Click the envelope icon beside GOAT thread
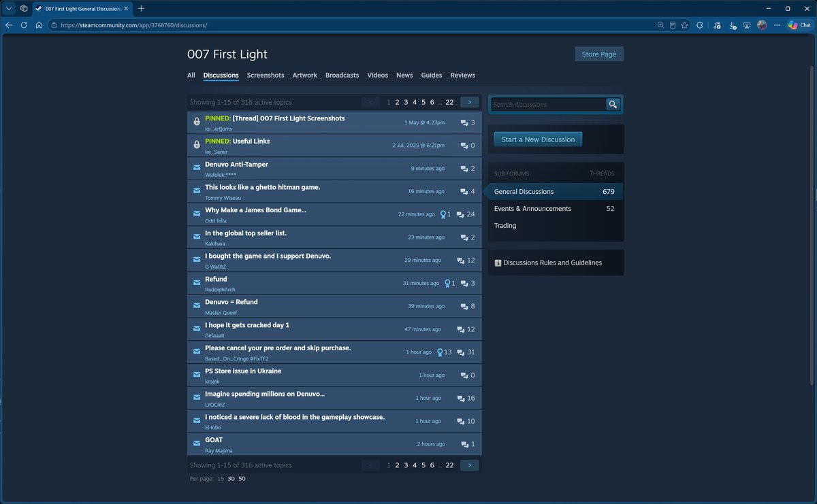The height and width of the screenshot is (504, 817). [196, 443]
